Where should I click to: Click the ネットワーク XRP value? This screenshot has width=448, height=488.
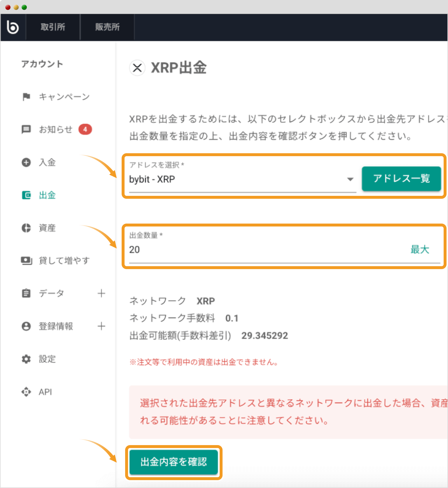[x=206, y=301]
